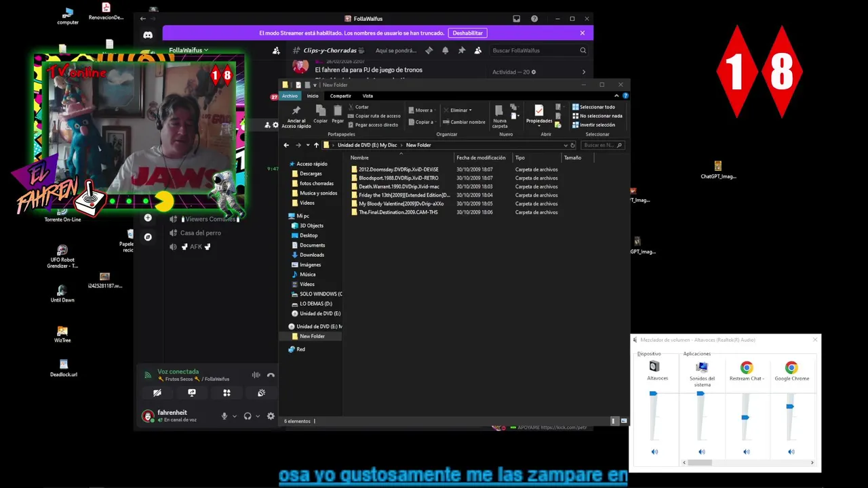Click No seleccionar nada in ribbon
Screen dimensions: 868x488
click(x=597, y=116)
